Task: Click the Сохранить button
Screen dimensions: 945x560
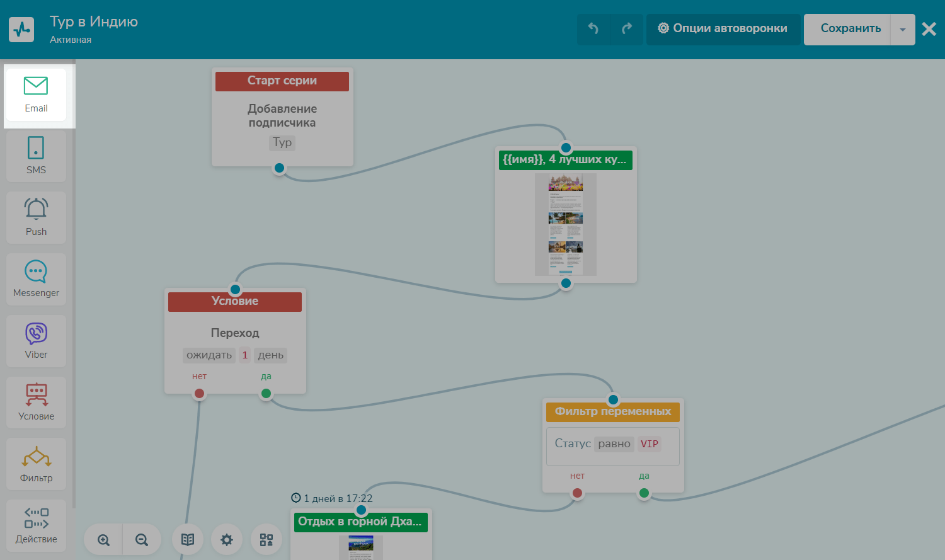Action: point(850,29)
